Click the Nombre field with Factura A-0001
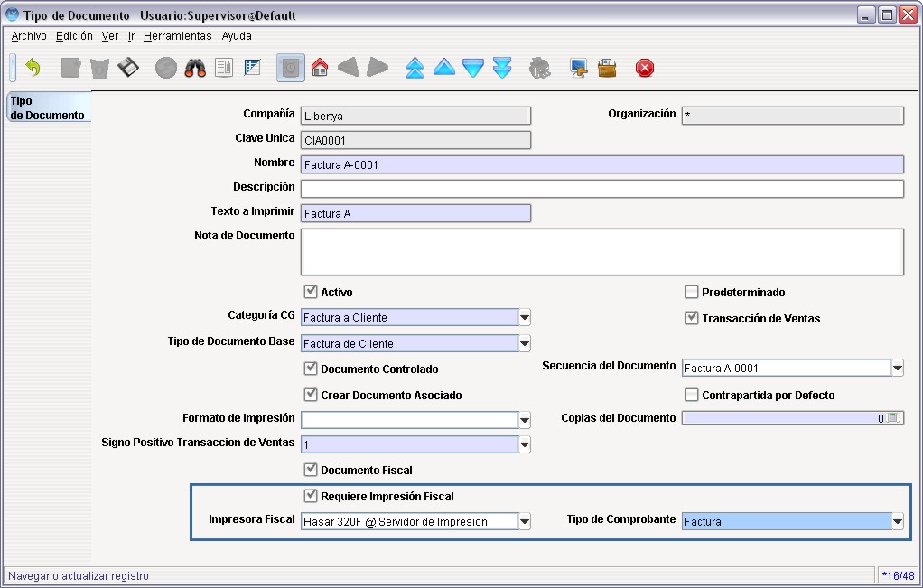 (602, 164)
